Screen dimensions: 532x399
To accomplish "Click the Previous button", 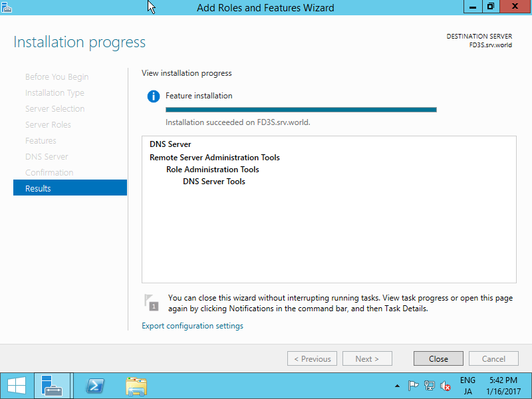I will tap(312, 358).
